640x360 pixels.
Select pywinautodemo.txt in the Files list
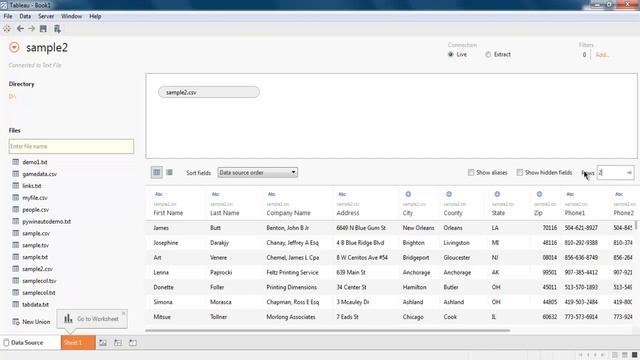tap(47, 221)
